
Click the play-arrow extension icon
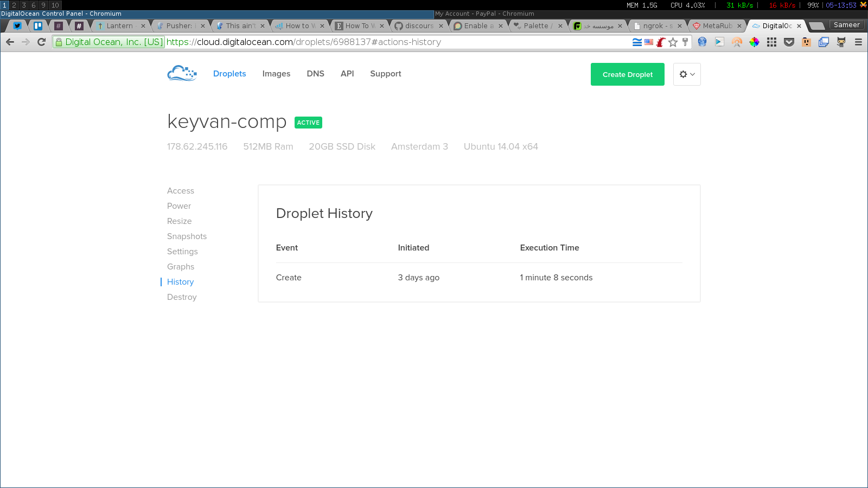coord(719,42)
